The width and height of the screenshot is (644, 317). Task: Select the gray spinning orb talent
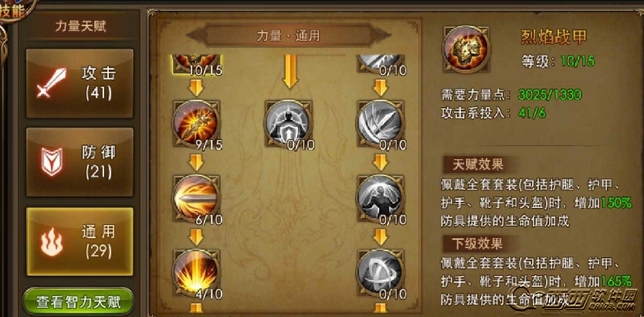(x=381, y=273)
